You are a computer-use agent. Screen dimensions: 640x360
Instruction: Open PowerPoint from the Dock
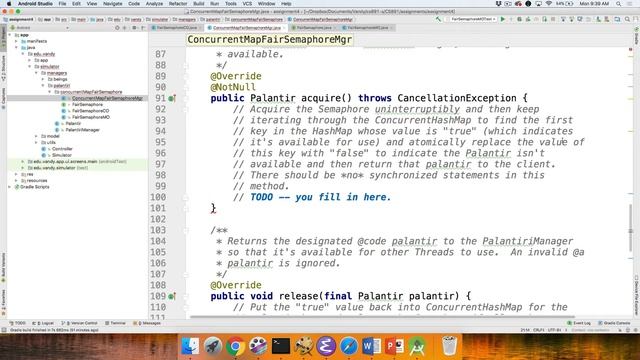[394, 347]
